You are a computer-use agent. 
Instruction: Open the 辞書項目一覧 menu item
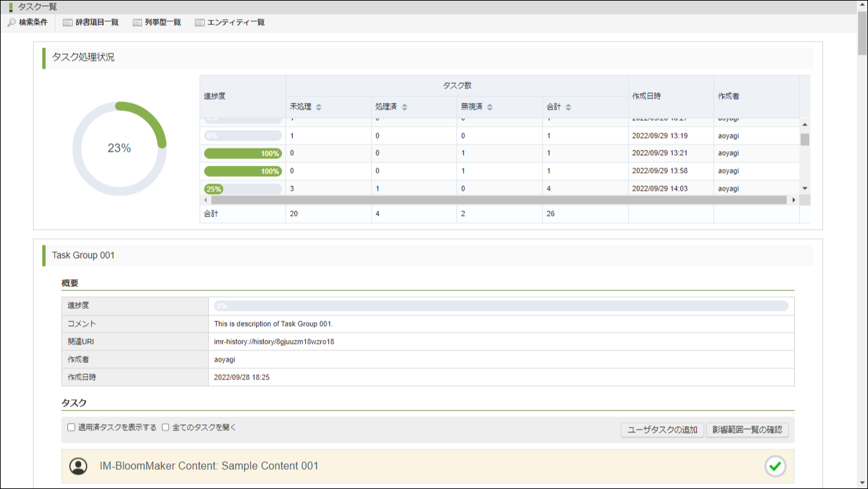pyautogui.click(x=96, y=22)
